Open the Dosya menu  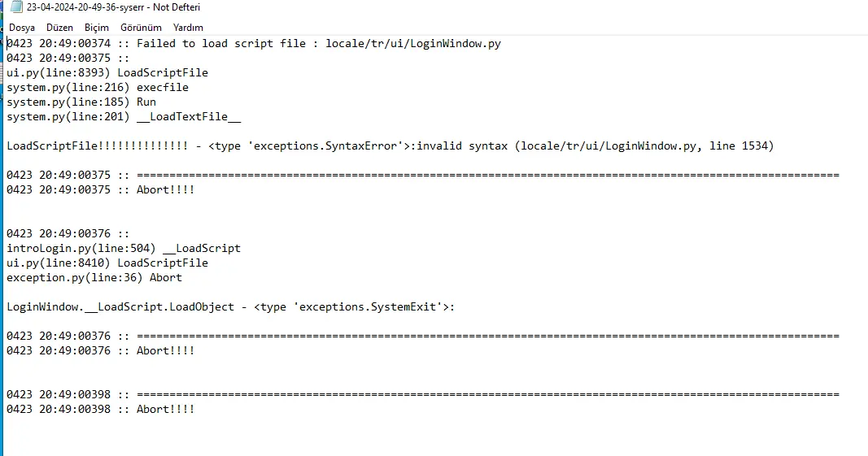coord(22,28)
